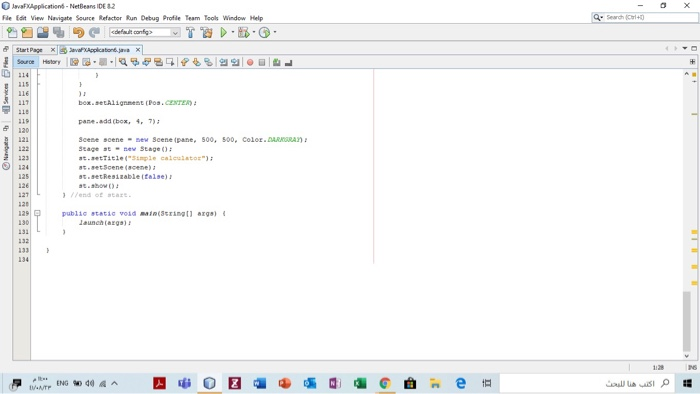The image size is (700, 394).
Task: Click the Shift Line Left icon
Action: 223,62
